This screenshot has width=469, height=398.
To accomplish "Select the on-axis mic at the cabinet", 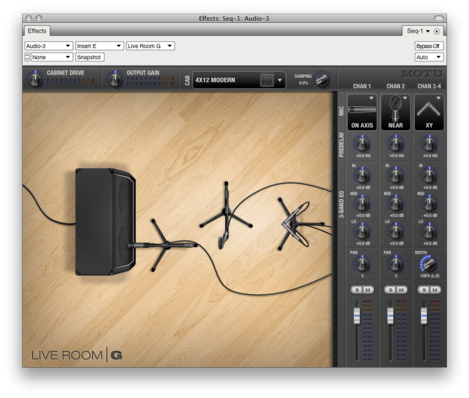I will (x=163, y=245).
